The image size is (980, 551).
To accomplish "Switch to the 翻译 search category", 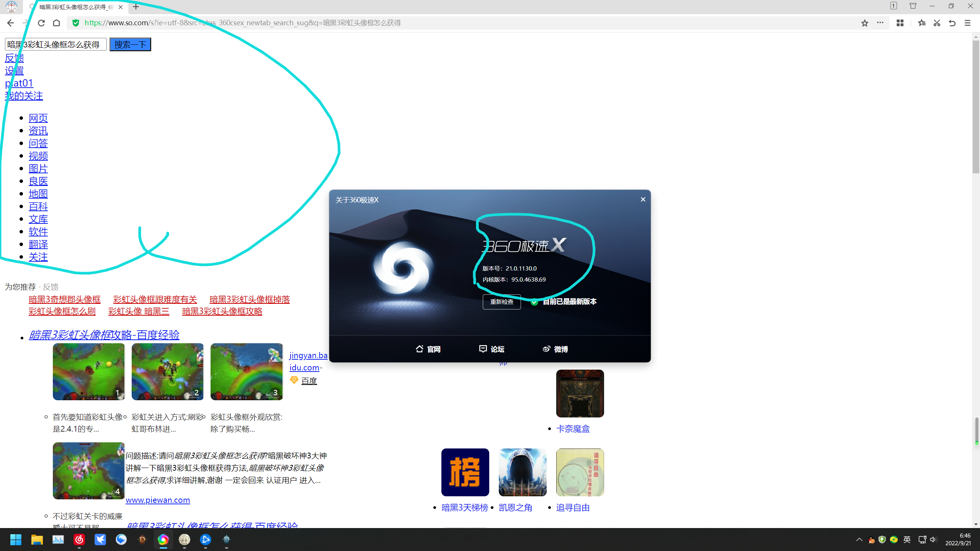I will point(38,245).
